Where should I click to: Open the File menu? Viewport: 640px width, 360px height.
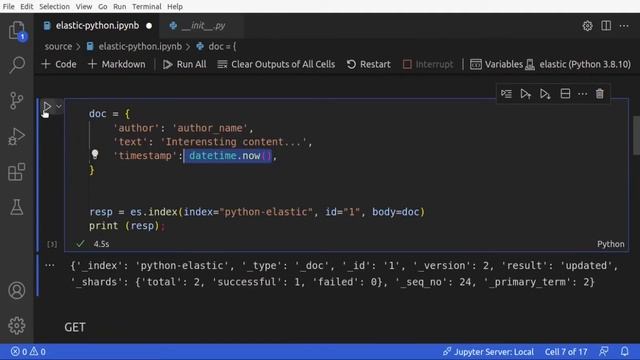coord(8,7)
